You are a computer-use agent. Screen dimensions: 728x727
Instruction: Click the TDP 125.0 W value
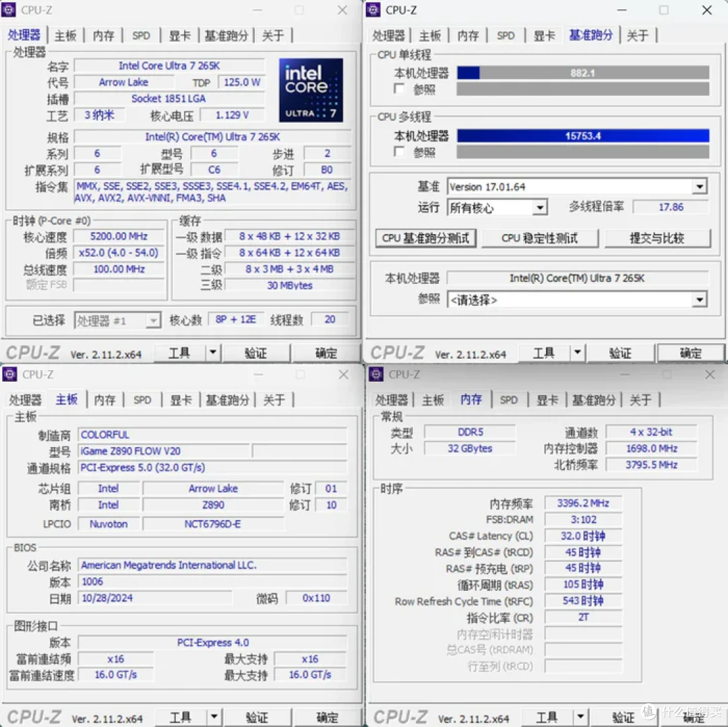[x=241, y=82]
